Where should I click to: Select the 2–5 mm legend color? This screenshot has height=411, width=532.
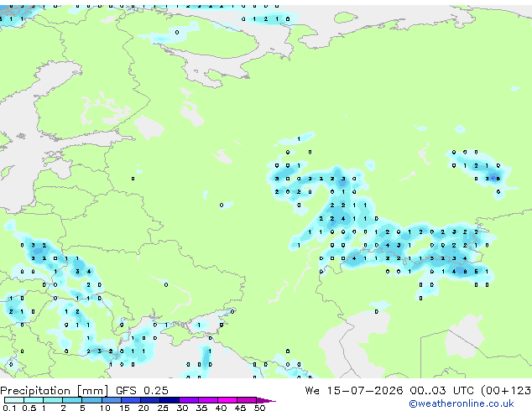pos(72,400)
